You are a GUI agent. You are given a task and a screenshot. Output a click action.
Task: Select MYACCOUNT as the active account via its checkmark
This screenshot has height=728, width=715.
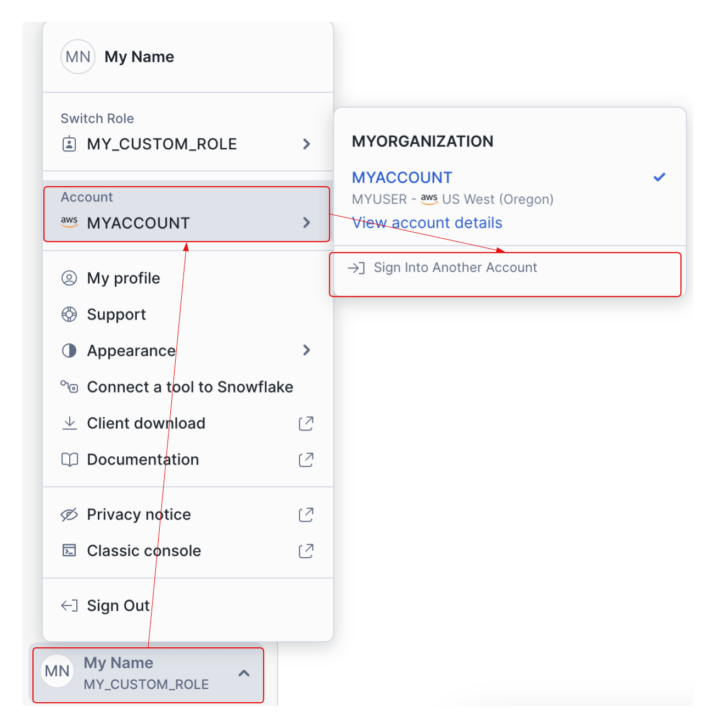pos(659,177)
